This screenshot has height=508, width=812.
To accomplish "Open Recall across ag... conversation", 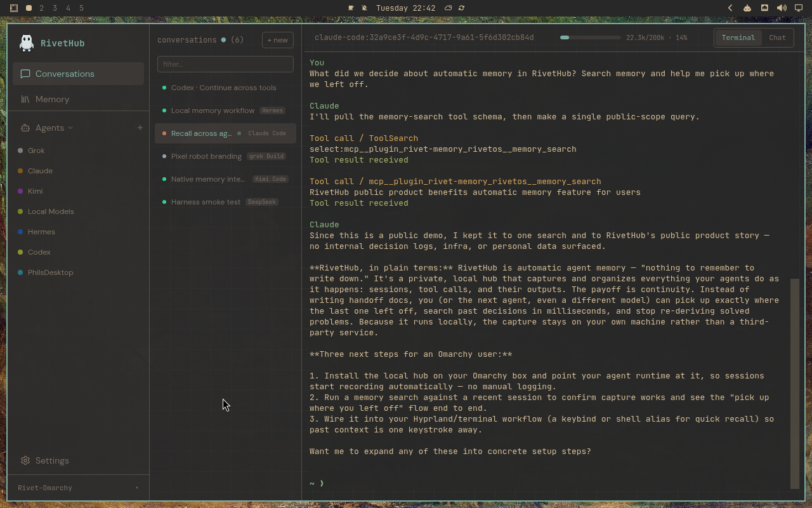I will (225, 133).
